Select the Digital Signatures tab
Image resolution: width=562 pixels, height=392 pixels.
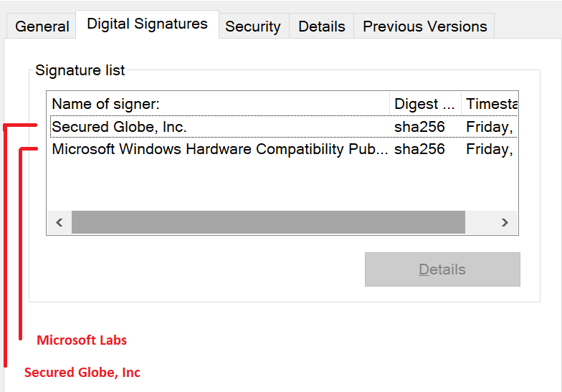(x=147, y=24)
